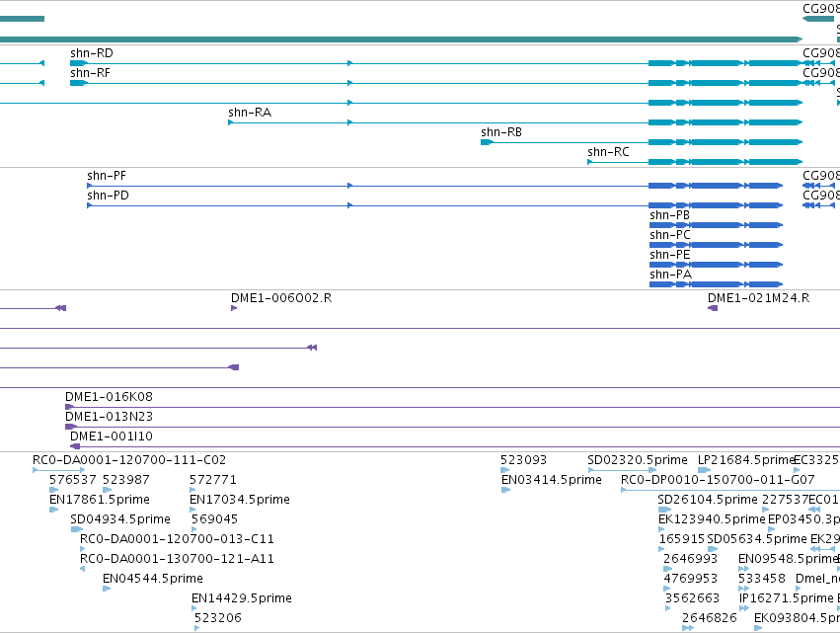This screenshot has height=633, width=840.
Task: Click the DME1-013N23 clone label
Action: pyautogui.click(x=109, y=417)
